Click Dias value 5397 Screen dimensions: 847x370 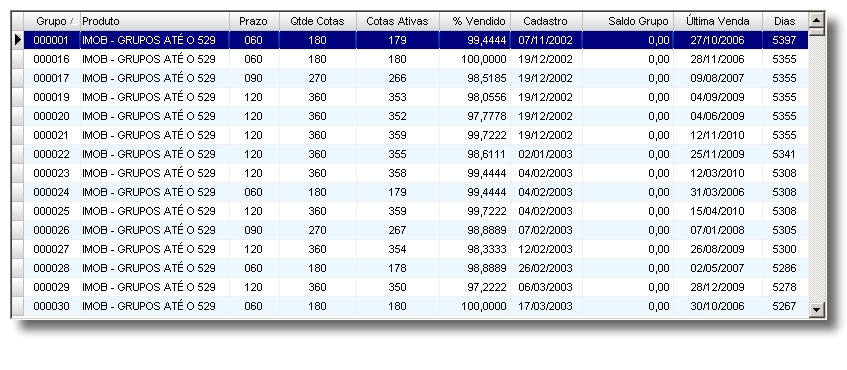784,40
